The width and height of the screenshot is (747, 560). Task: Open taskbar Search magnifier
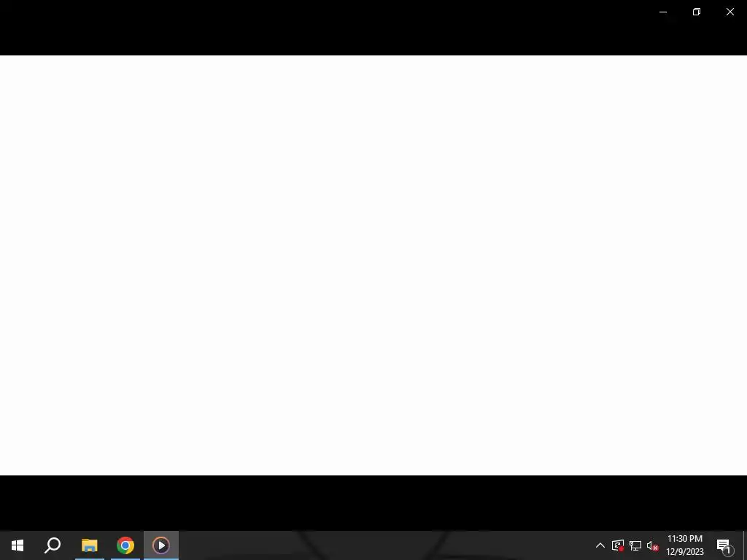53,545
